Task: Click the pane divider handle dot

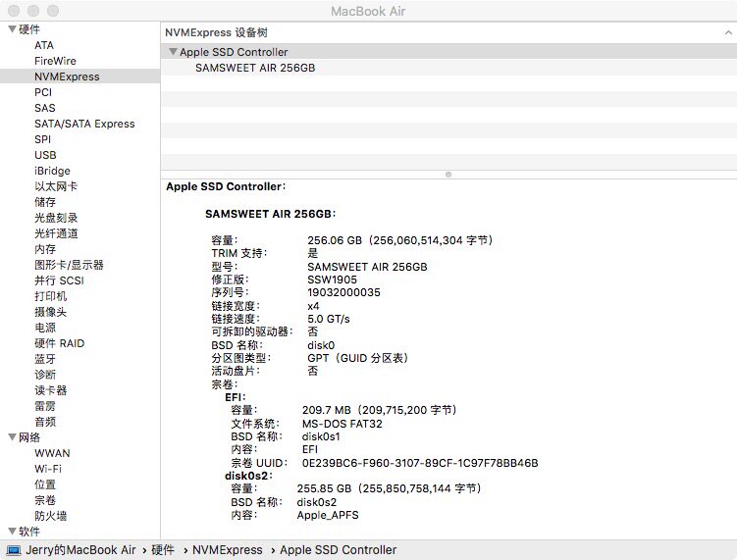Action: point(448,175)
